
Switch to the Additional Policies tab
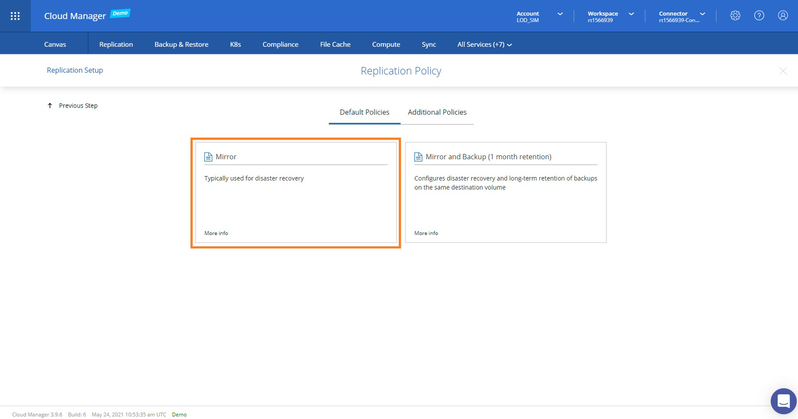click(x=437, y=112)
